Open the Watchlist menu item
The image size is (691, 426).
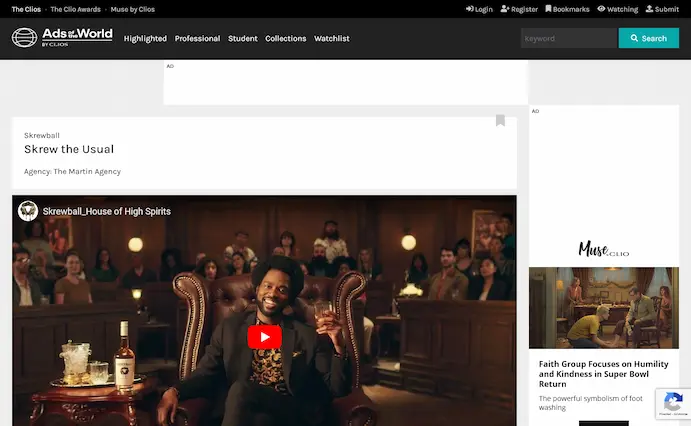(x=332, y=39)
